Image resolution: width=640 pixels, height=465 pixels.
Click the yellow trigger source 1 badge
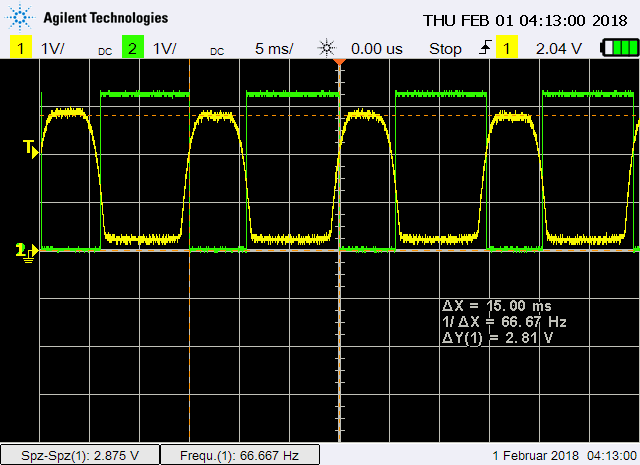click(x=508, y=48)
